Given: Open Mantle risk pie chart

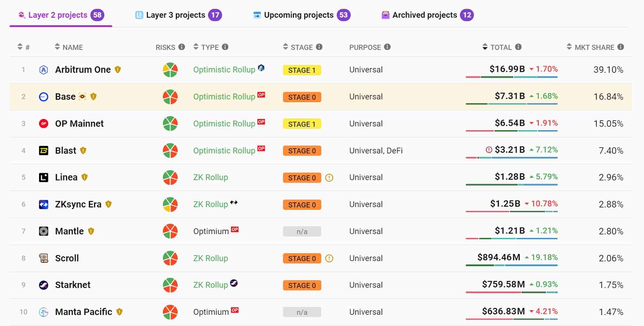Looking at the screenshot, I should (x=170, y=231).
